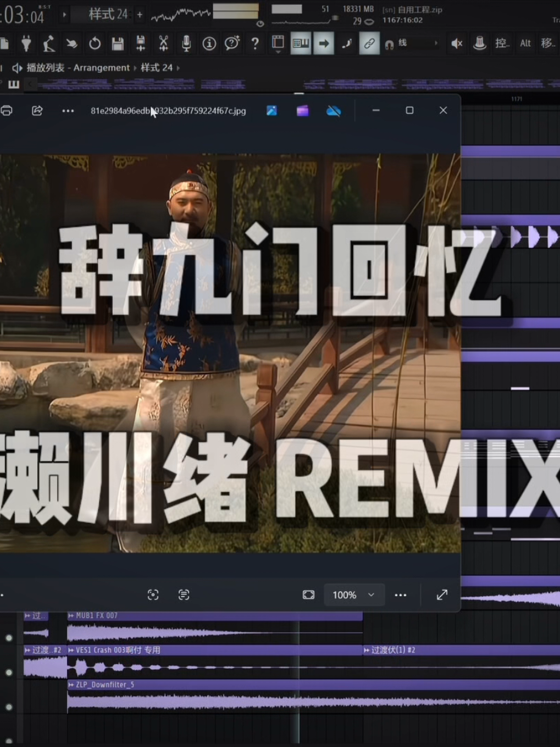Click the question mark help icon
Image resolution: width=560 pixels, height=747 pixels.
(255, 43)
